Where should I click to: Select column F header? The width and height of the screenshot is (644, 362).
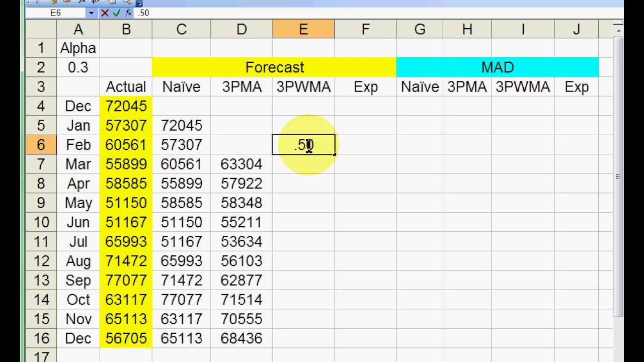[x=365, y=29]
